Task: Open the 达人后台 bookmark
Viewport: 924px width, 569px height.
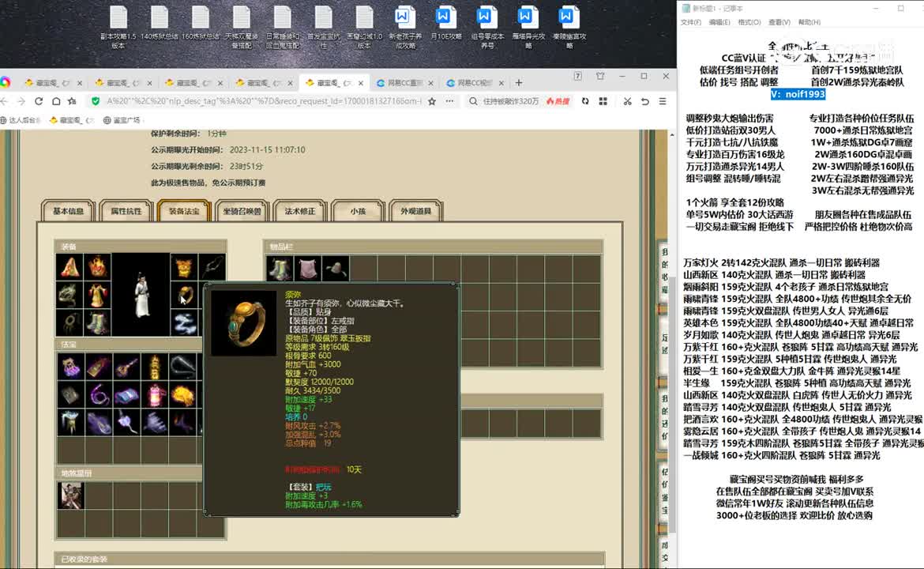Action: point(21,120)
